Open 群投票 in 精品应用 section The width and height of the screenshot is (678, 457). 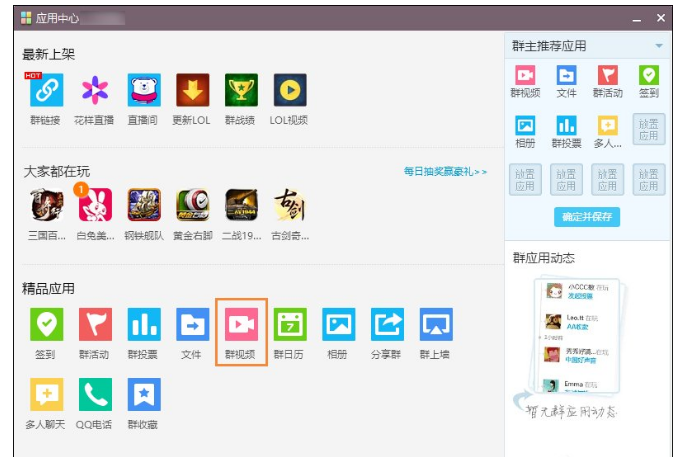(144, 324)
